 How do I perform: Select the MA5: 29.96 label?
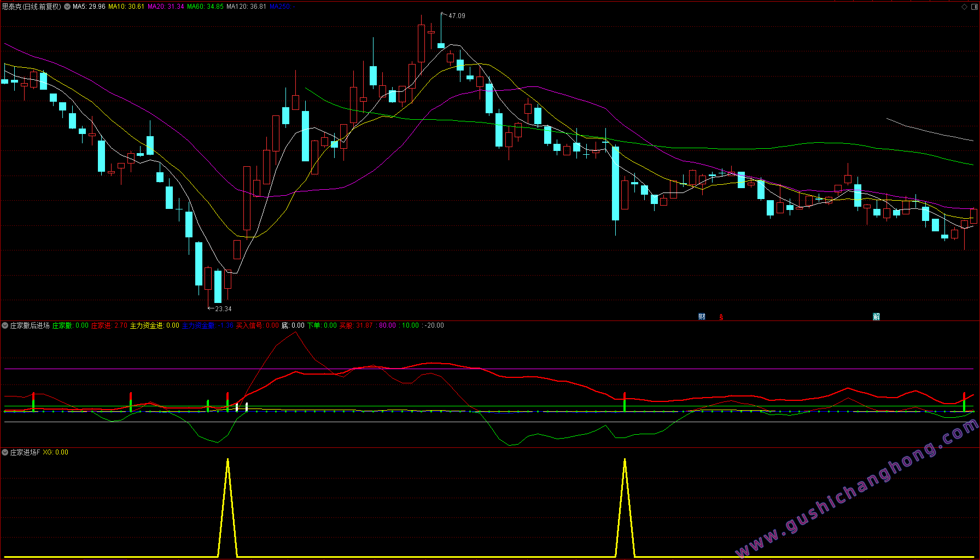pyautogui.click(x=89, y=7)
